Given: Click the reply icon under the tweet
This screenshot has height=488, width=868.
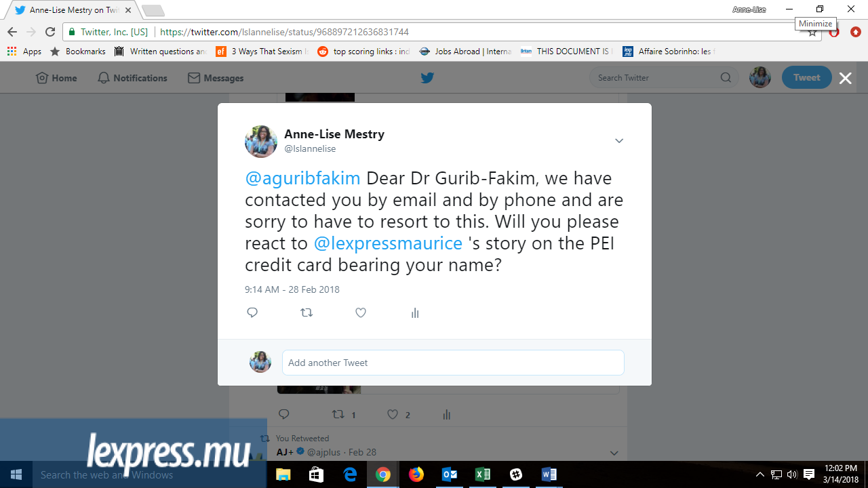Looking at the screenshot, I should [252, 312].
